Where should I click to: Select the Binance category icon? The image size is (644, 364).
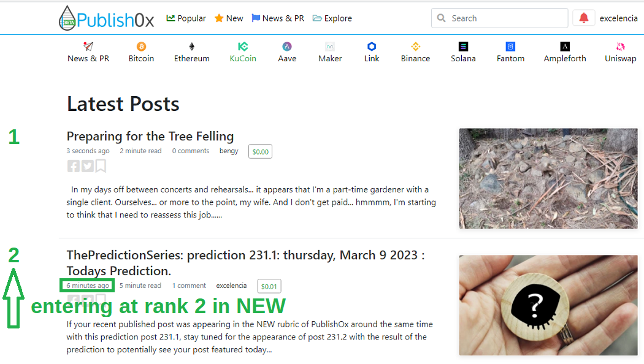point(416,47)
